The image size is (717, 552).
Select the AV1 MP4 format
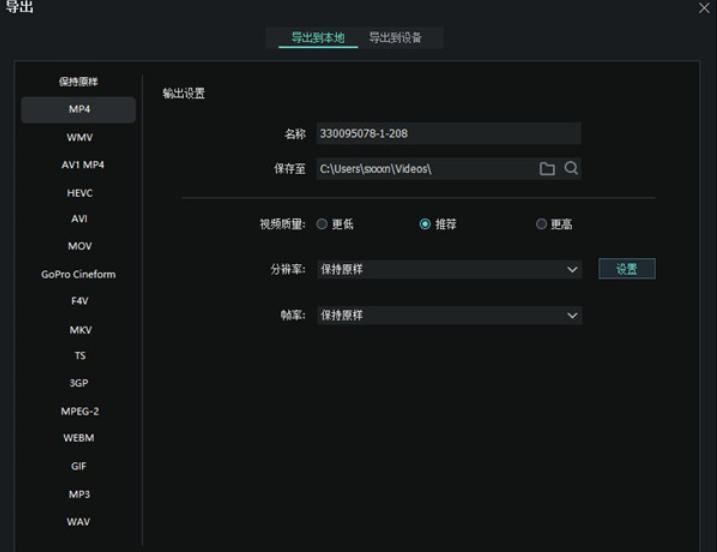[x=83, y=165]
